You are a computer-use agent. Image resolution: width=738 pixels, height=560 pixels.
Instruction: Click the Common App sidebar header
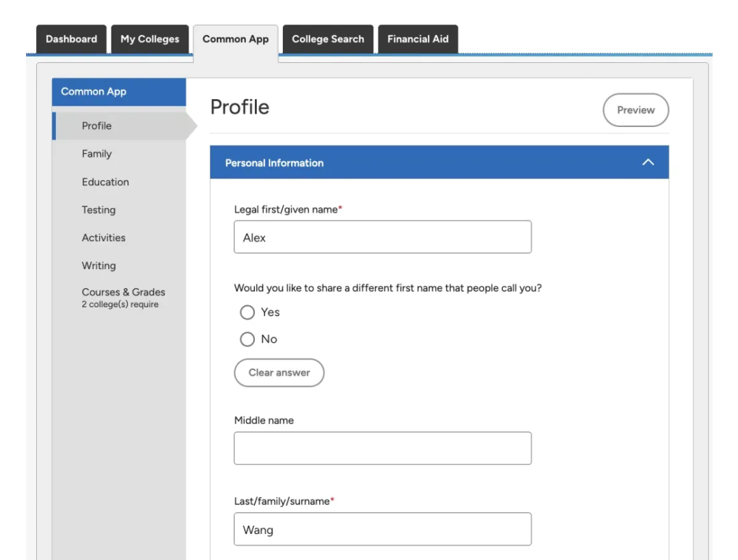(x=119, y=92)
